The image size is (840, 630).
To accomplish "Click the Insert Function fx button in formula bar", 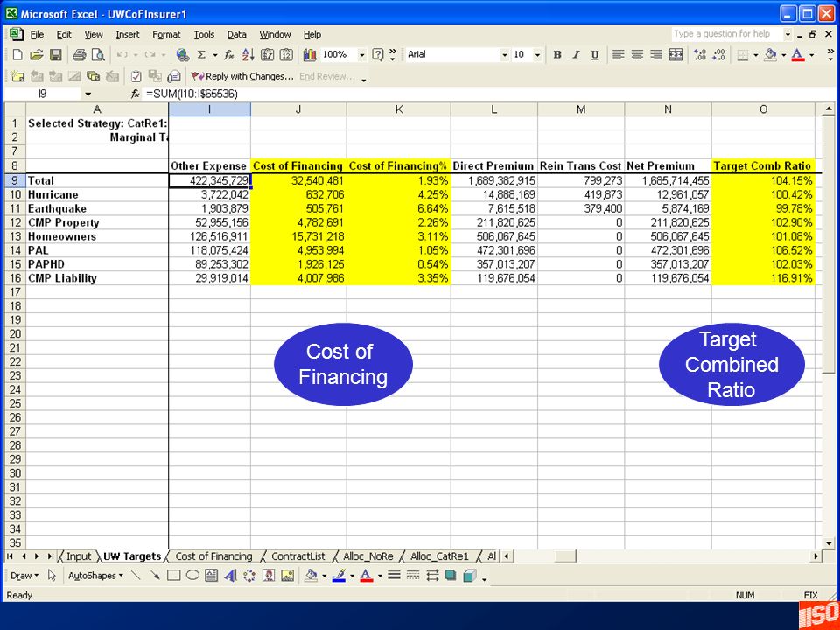I will (x=136, y=94).
